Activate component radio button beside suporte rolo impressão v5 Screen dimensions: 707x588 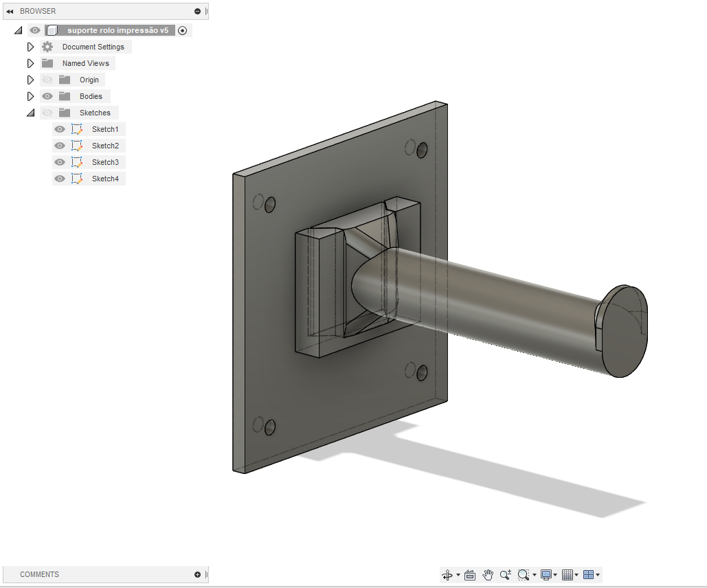[x=182, y=31]
